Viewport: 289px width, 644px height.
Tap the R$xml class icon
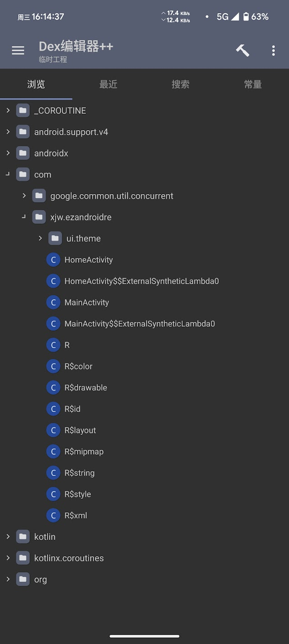pyautogui.click(x=53, y=516)
